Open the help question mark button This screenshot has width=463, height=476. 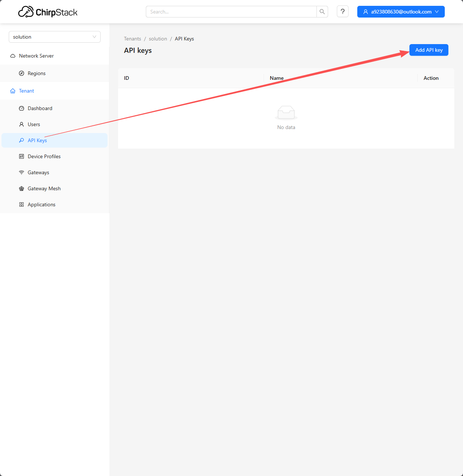(343, 12)
